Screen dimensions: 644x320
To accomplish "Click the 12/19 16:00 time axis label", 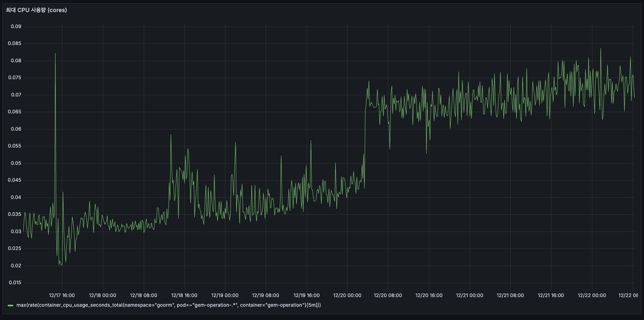I will (x=306, y=295).
